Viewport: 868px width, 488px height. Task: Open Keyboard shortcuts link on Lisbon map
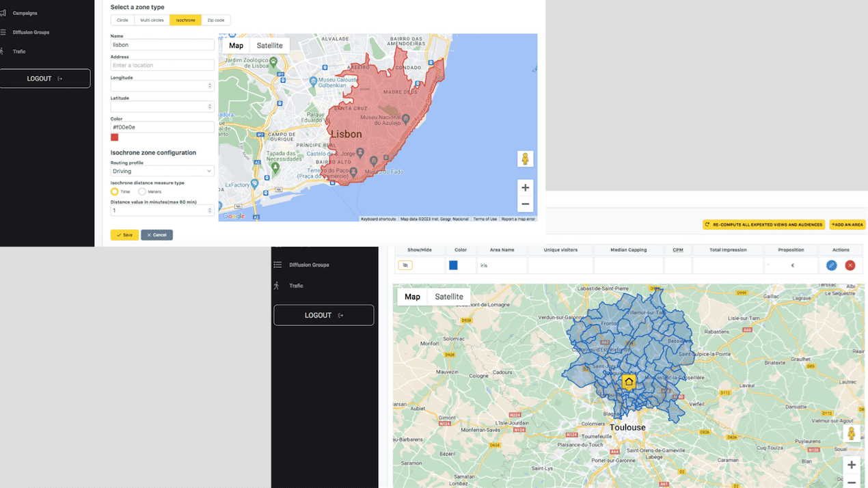pyautogui.click(x=379, y=219)
